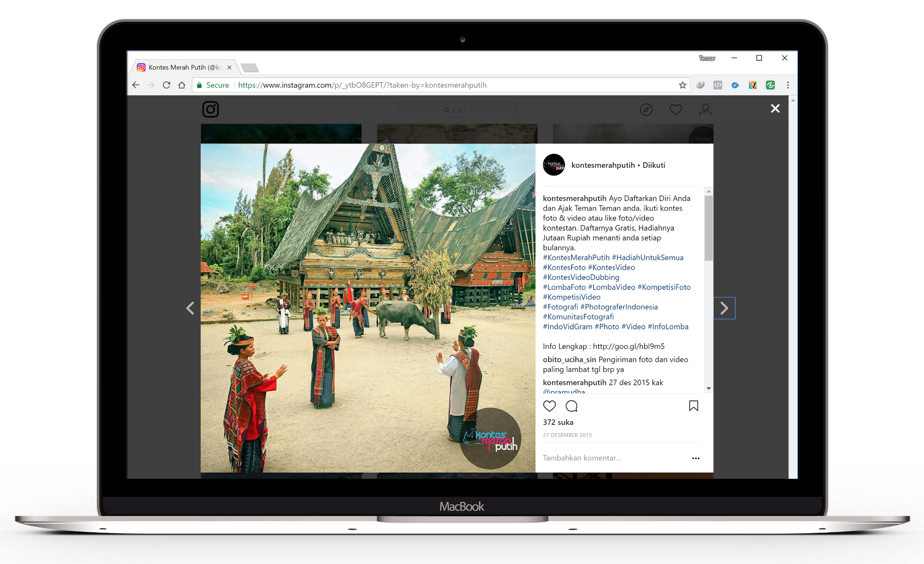Screen dimensions: 924x564
Task: Click the gray globe extension icon
Action: (x=700, y=85)
